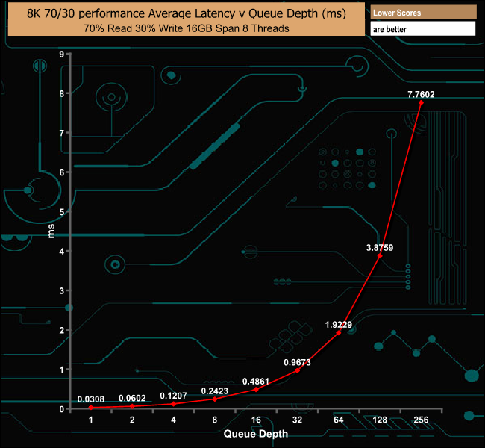Select the red data point at queue depth 2
The image size is (485, 448).
click(132, 406)
